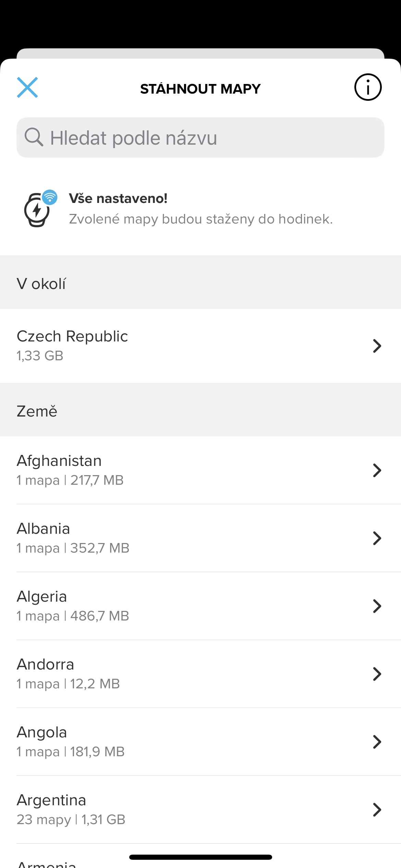Expand Albania chevron arrow
This screenshot has width=401, height=868.
(377, 538)
